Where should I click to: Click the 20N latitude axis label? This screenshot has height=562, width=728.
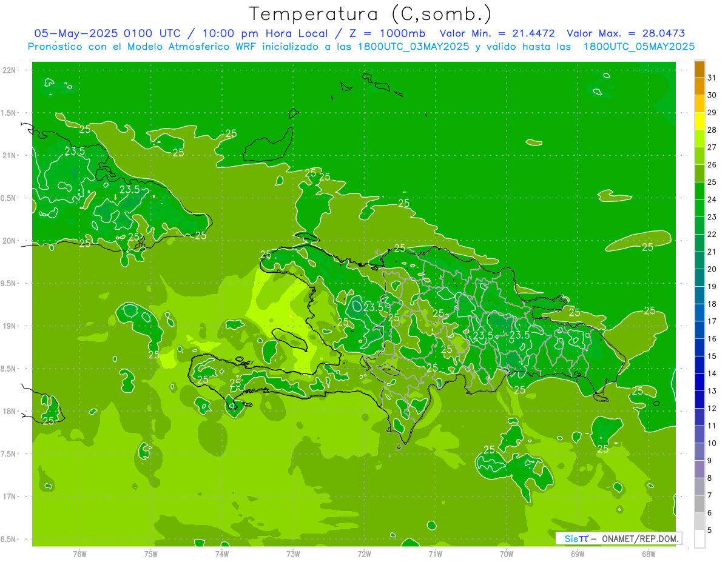pos(10,241)
